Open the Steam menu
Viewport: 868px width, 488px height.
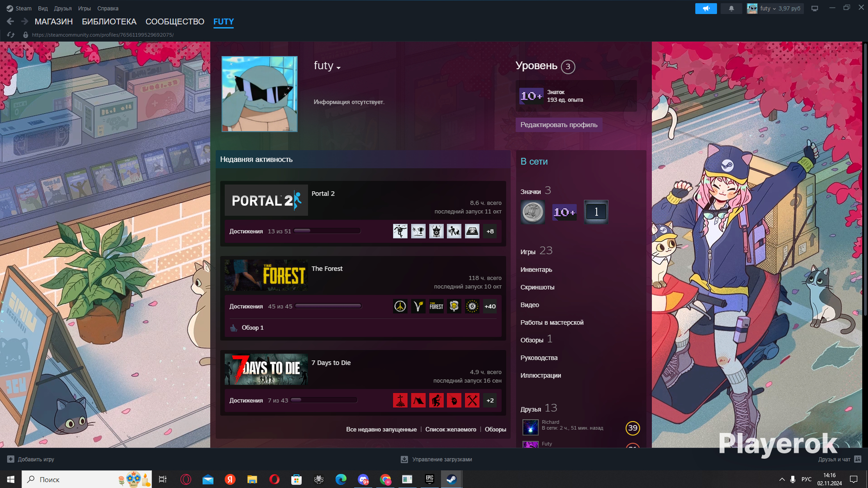click(x=19, y=8)
